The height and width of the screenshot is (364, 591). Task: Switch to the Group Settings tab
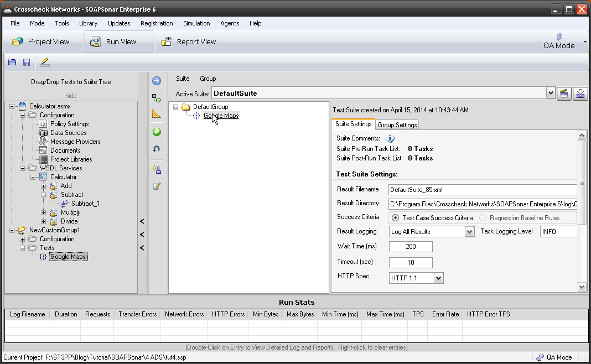click(397, 124)
